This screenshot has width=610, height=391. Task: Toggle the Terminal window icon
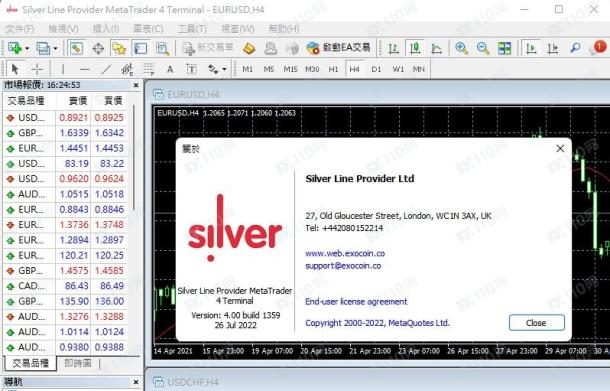[140, 48]
